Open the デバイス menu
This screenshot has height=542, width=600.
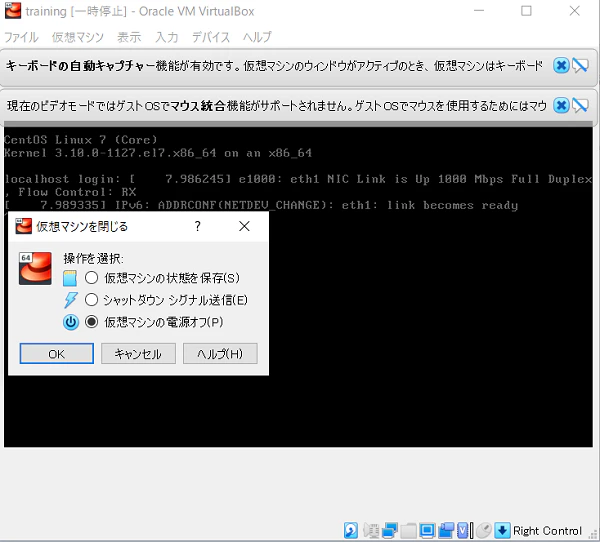pos(211,37)
